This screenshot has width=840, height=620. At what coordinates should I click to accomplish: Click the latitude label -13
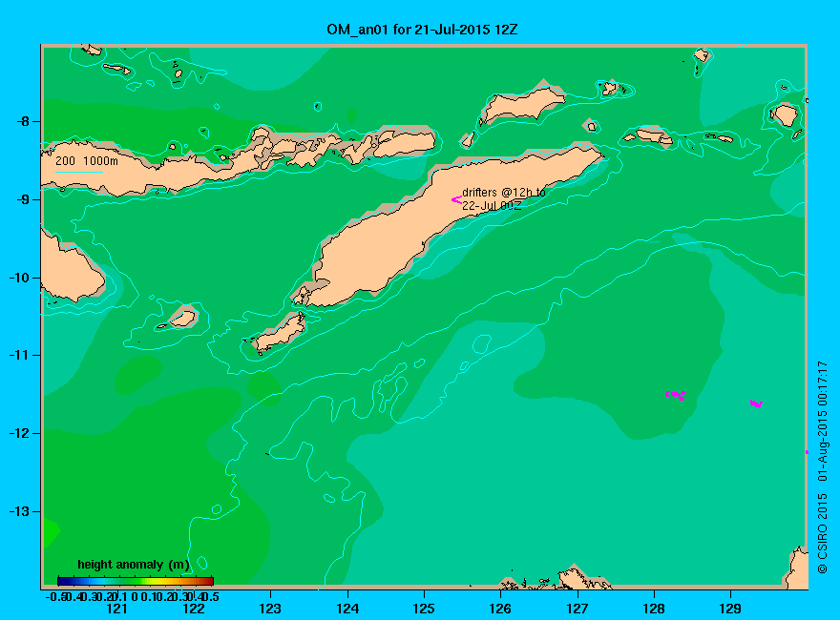(19, 511)
